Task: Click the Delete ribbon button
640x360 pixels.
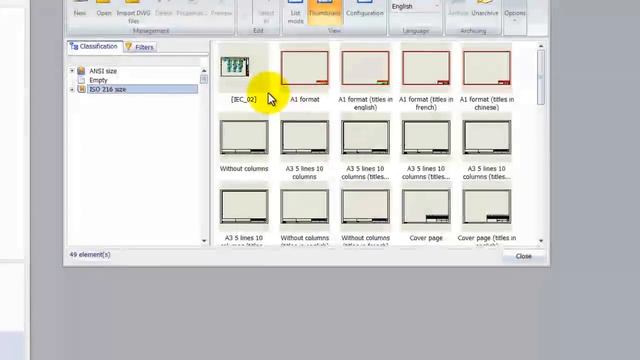Action: (164, 9)
